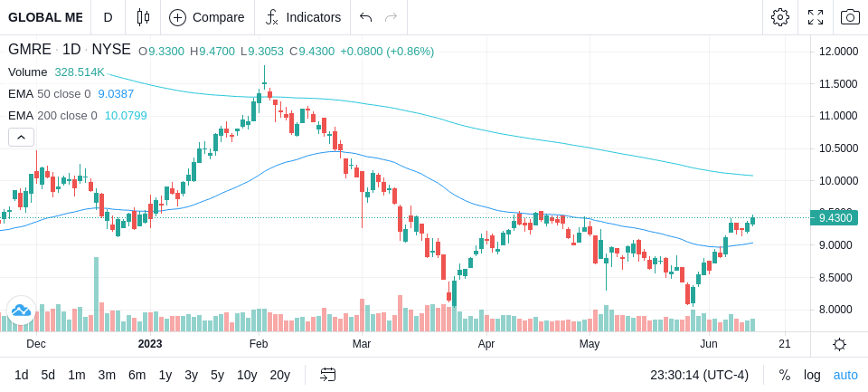Select the EMA 200 close legend
The width and height of the screenshot is (868, 392).
(x=52, y=115)
